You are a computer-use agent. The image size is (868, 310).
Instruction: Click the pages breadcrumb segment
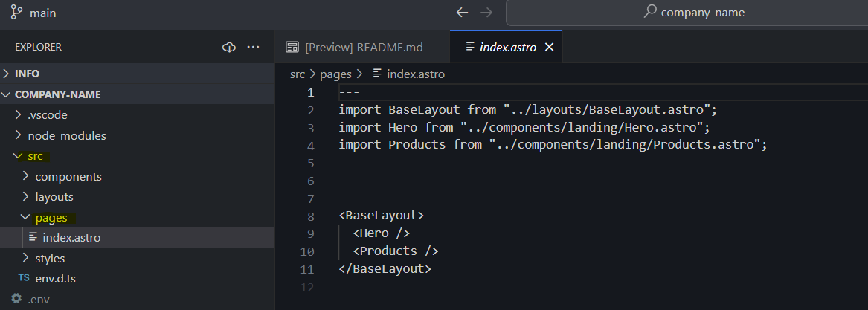pos(335,74)
